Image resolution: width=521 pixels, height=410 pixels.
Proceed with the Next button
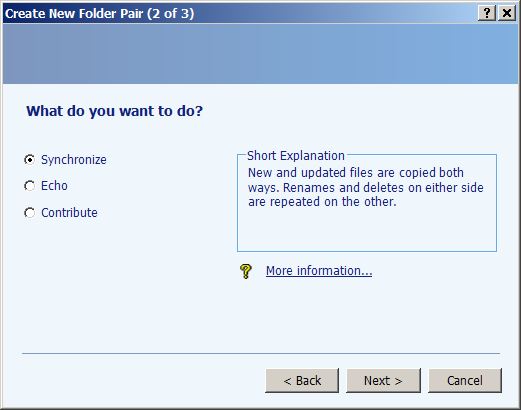click(x=383, y=380)
